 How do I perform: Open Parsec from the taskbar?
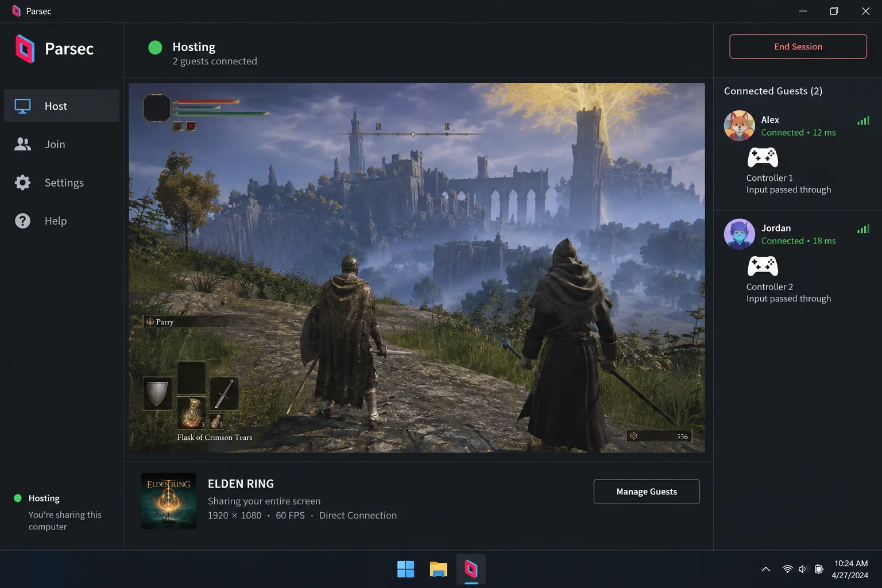[x=471, y=569]
